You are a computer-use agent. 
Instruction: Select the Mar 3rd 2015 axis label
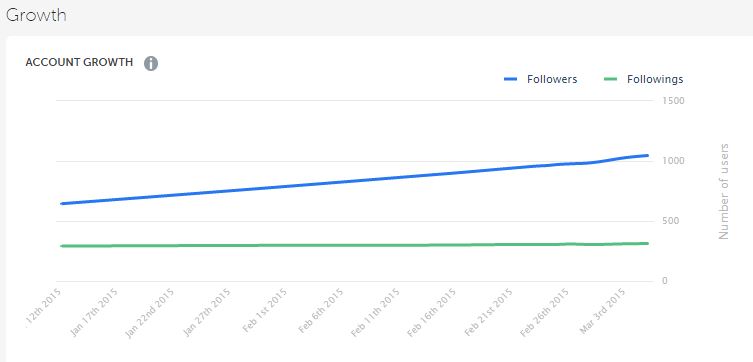(603, 311)
